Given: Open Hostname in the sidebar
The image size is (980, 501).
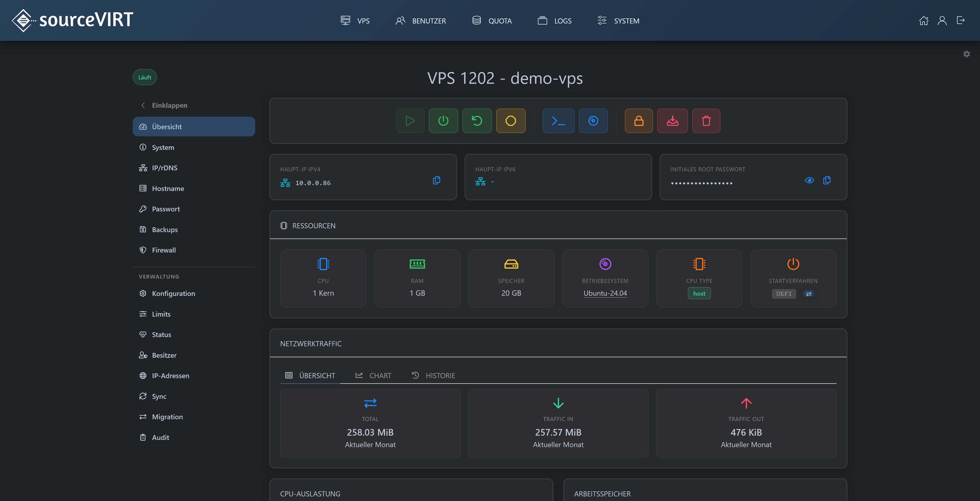Looking at the screenshot, I should pos(194,188).
